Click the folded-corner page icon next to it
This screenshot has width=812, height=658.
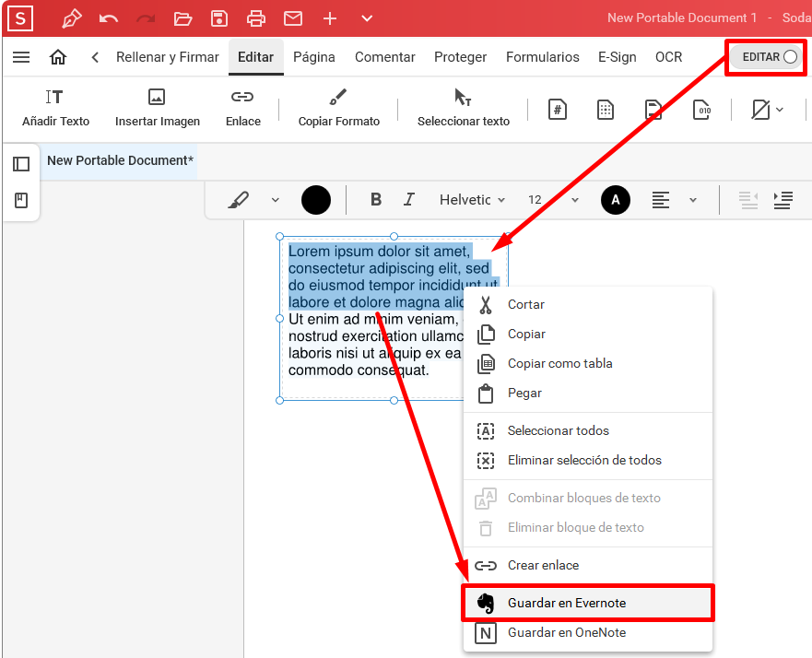653,110
